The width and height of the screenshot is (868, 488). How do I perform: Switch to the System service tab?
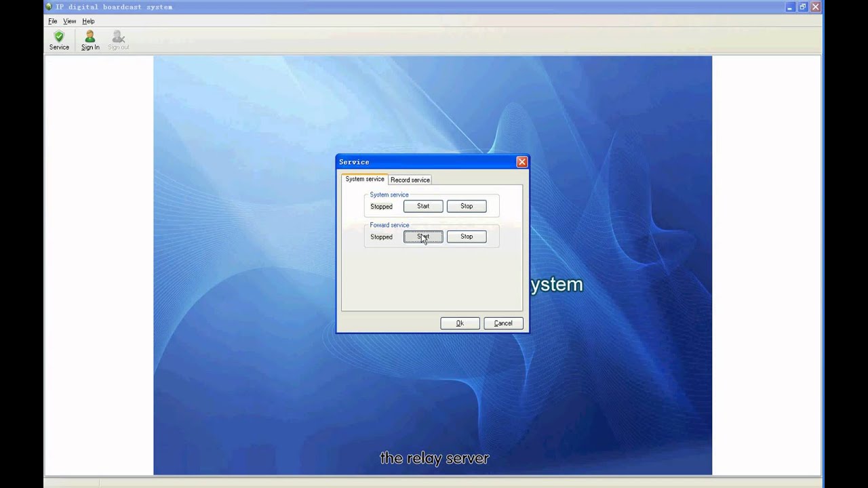click(365, 179)
